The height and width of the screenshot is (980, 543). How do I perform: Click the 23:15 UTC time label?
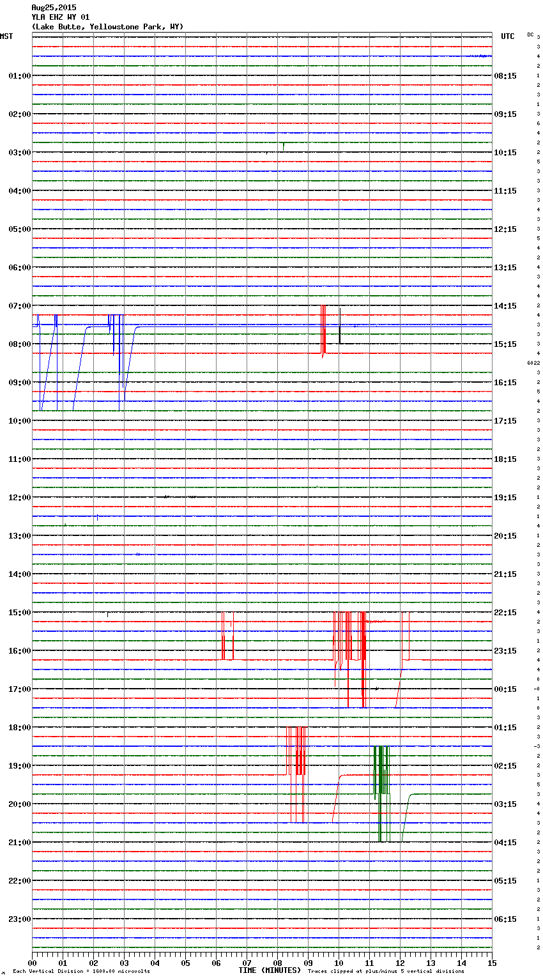[x=505, y=650]
